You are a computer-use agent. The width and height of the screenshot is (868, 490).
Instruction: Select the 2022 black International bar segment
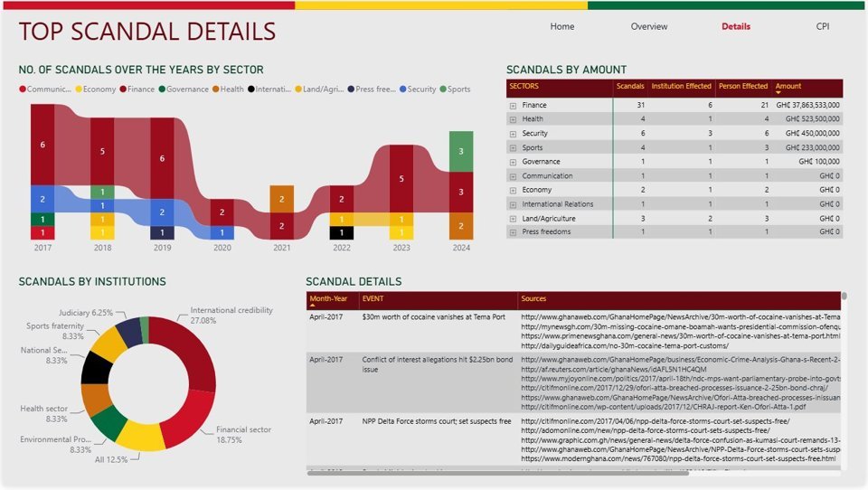coord(342,232)
